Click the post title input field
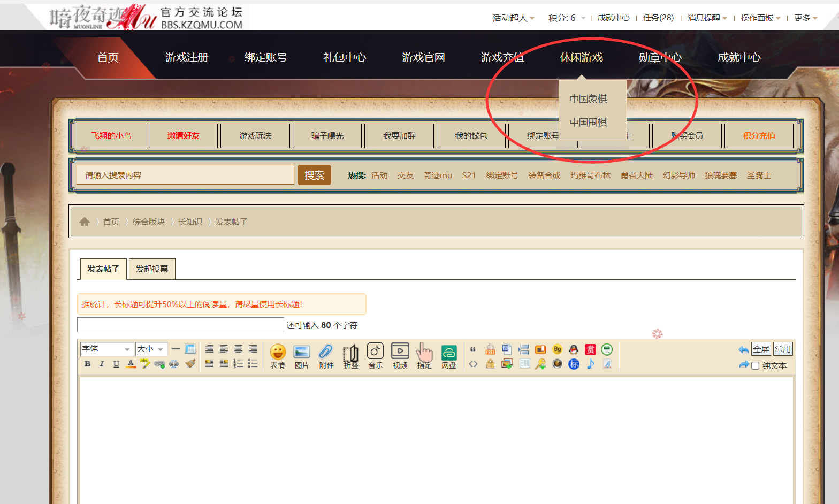The height and width of the screenshot is (504, 839). [x=180, y=325]
